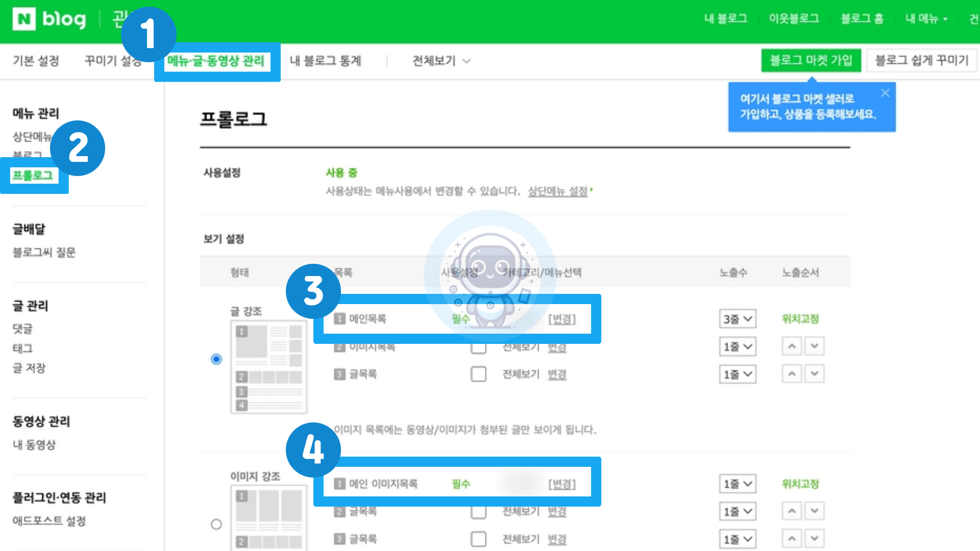This screenshot has width=980, height=551.
Task: Select the 이미지 강조 radio button
Action: [x=216, y=524]
